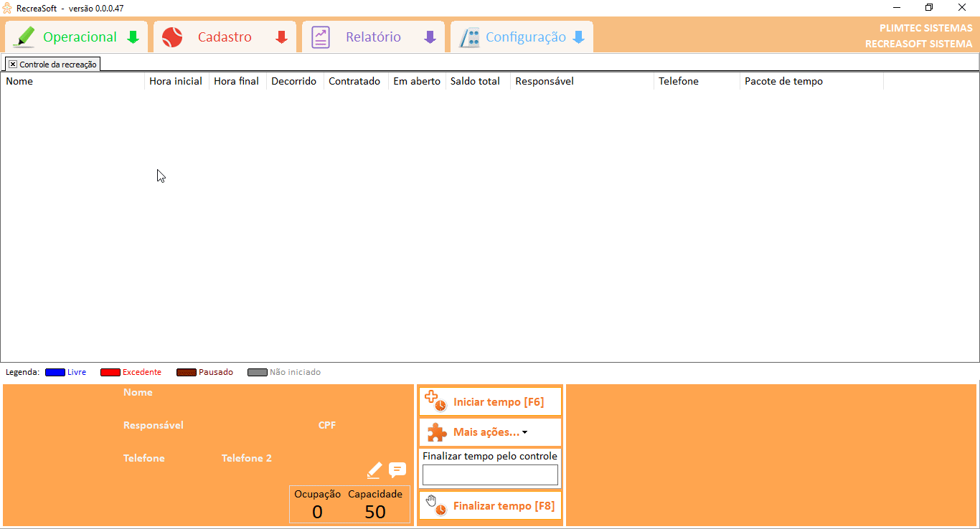The height and width of the screenshot is (529, 980).
Task: Click the Contratado column header
Action: 356,81
